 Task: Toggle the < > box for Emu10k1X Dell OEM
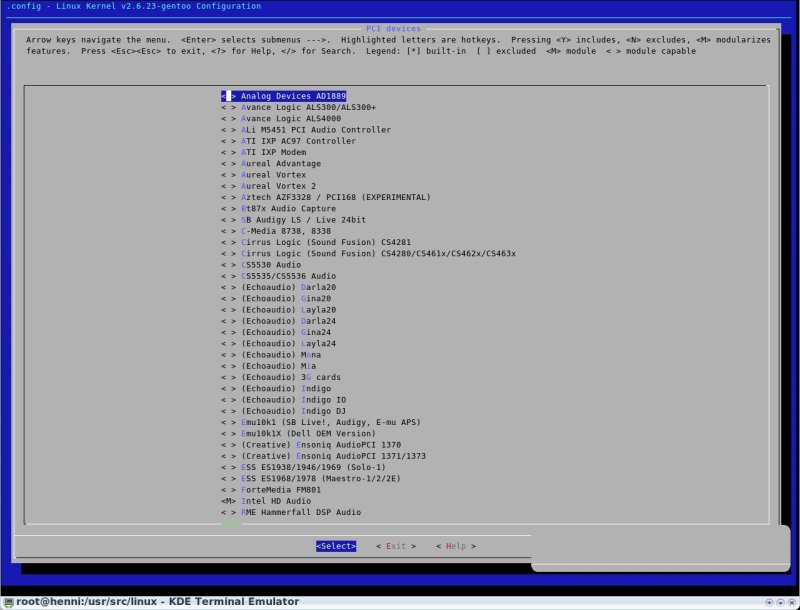229,434
